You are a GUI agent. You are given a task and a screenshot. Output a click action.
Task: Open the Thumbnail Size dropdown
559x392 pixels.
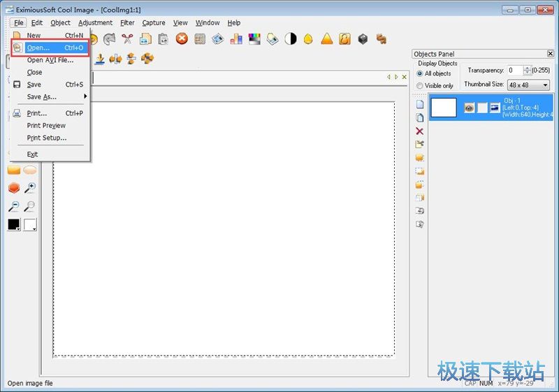pos(528,85)
